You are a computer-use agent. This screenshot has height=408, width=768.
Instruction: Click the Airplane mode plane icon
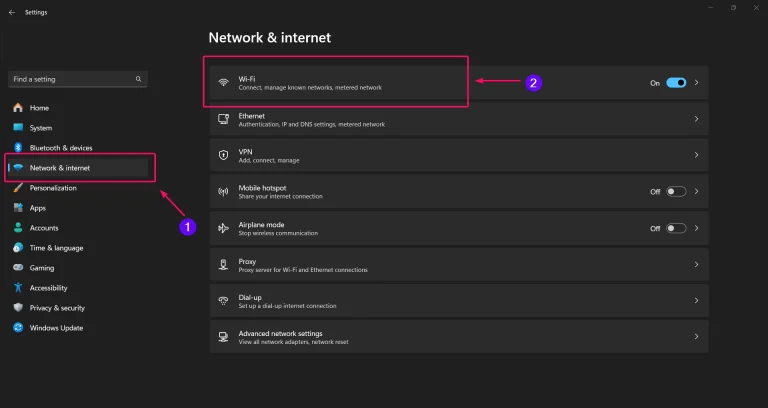(x=223, y=228)
